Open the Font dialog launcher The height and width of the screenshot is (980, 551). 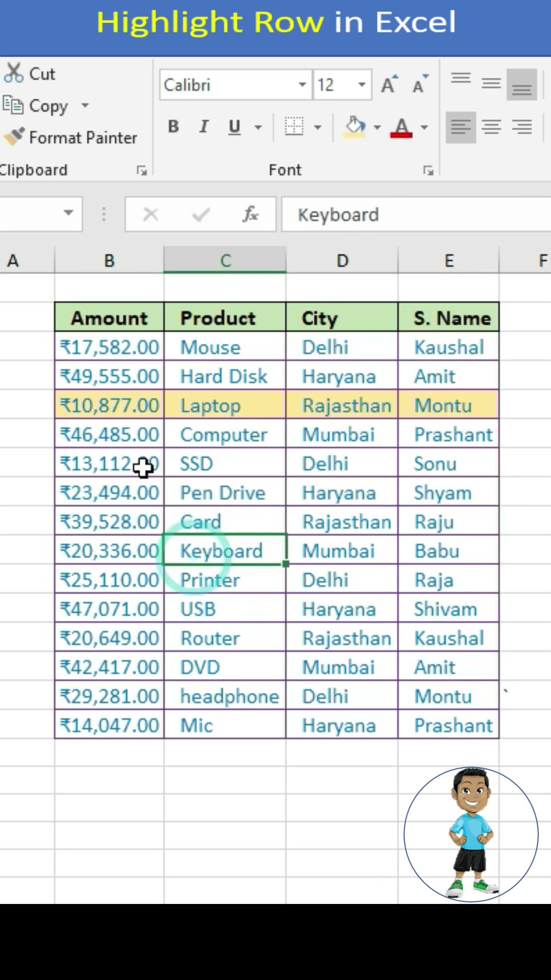428,170
